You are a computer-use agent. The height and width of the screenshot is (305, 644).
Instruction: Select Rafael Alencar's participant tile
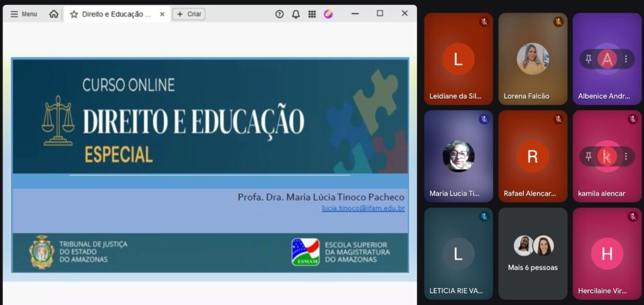[533, 157]
